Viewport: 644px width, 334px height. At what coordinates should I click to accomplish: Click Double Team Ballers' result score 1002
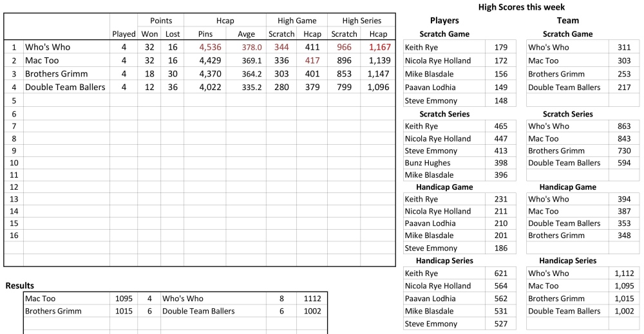[312, 311]
